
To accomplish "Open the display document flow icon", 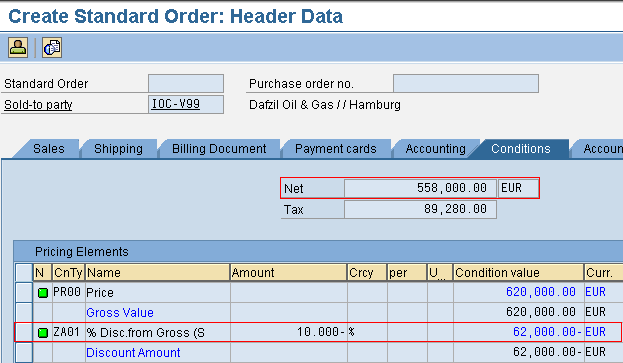I will tap(52, 48).
